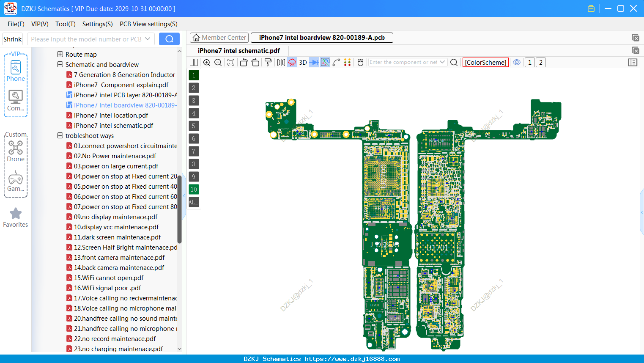The image size is (644, 363).
Task: Toggle layer 3 visibility
Action: (194, 100)
